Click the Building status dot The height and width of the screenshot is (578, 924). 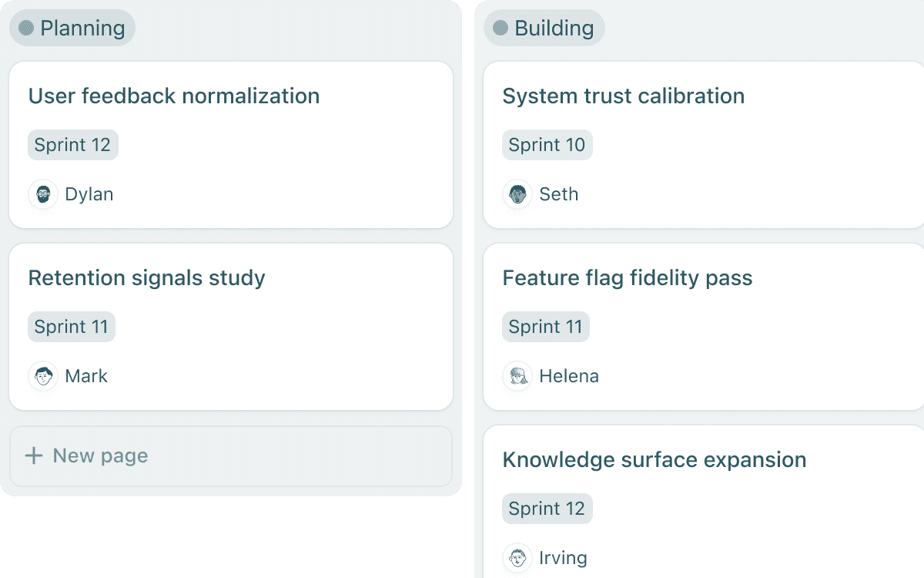(500, 29)
